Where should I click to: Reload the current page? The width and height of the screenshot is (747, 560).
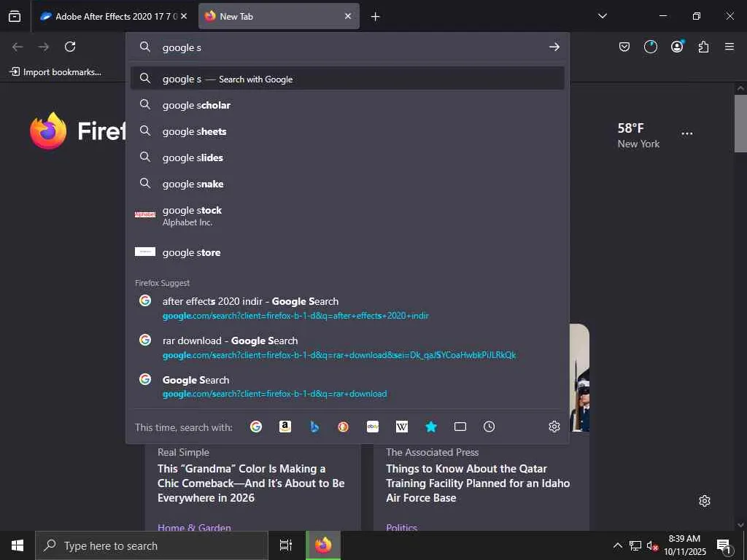click(x=70, y=47)
